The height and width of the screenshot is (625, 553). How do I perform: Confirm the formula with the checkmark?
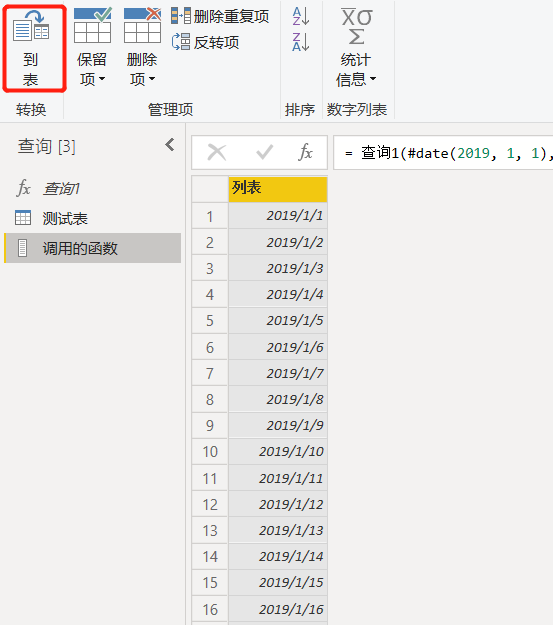click(x=264, y=153)
